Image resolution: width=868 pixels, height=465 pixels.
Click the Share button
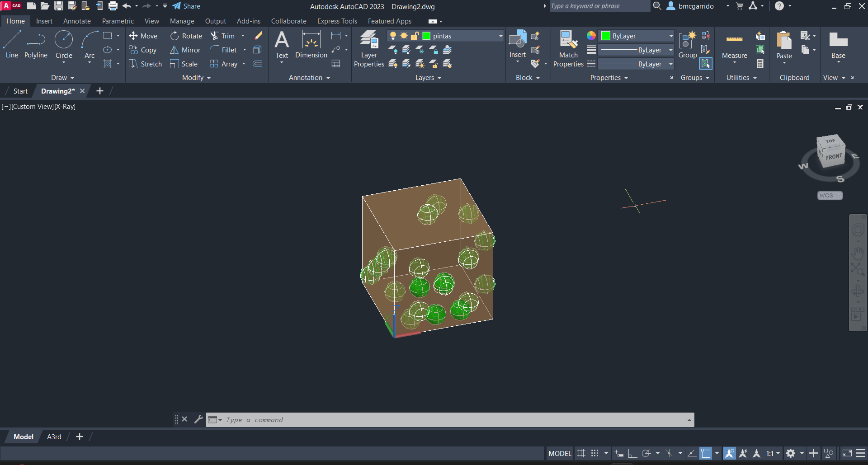(x=186, y=6)
